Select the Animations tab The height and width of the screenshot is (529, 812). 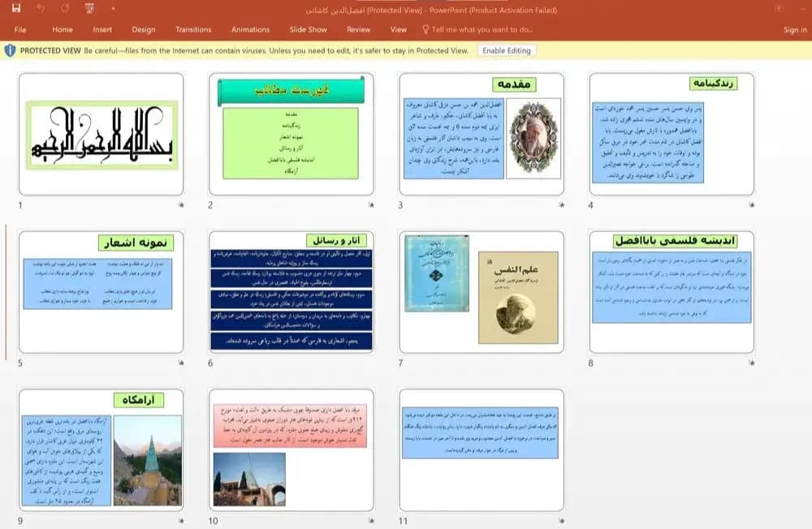pos(250,29)
